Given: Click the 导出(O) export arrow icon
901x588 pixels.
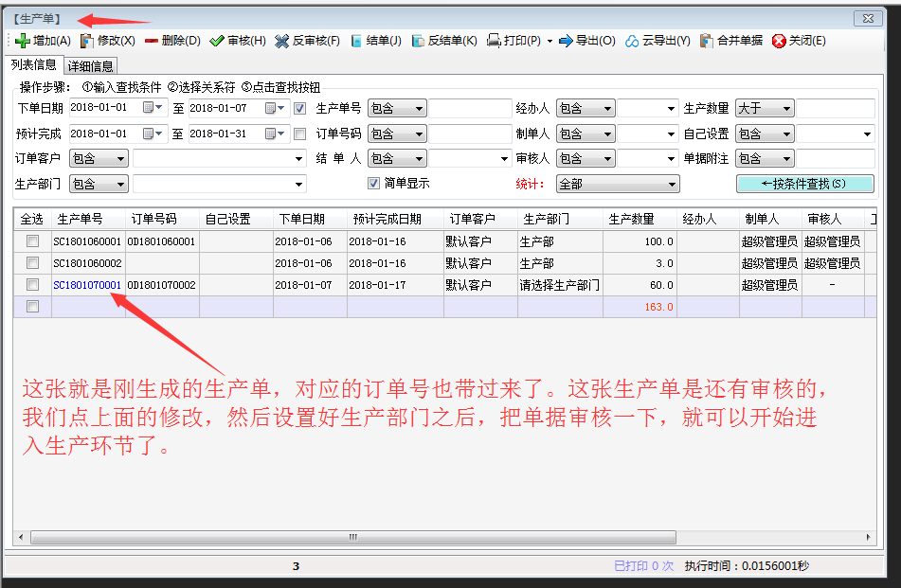Looking at the screenshot, I should [x=566, y=41].
